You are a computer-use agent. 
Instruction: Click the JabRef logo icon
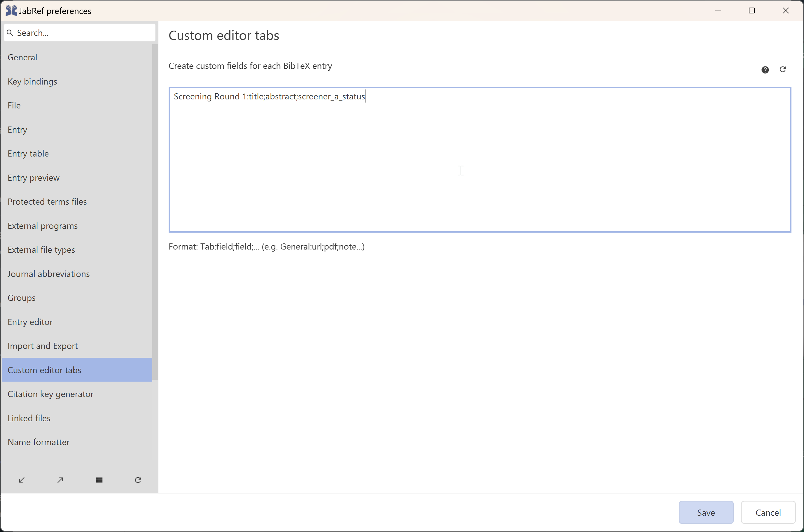pyautogui.click(x=11, y=10)
